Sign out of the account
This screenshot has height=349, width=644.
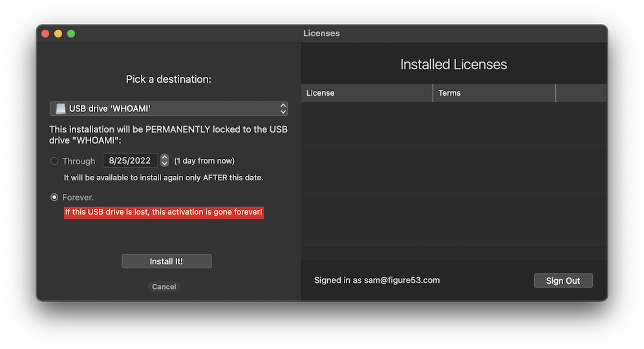(563, 280)
